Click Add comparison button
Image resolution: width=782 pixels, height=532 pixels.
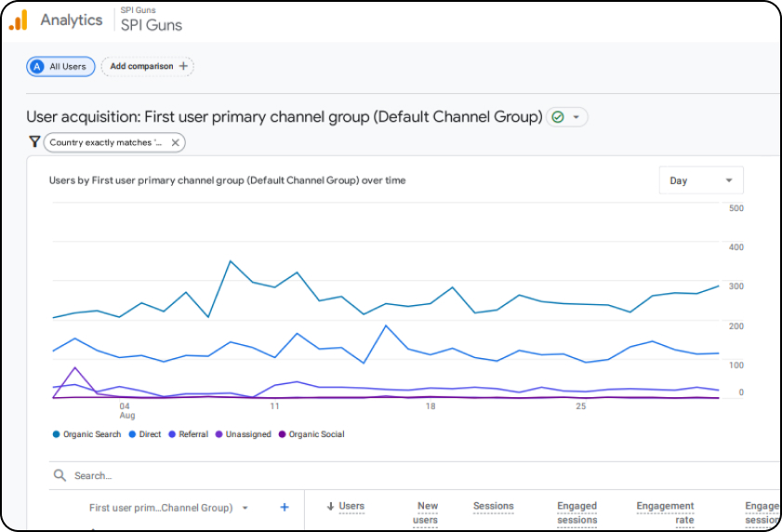click(x=148, y=66)
